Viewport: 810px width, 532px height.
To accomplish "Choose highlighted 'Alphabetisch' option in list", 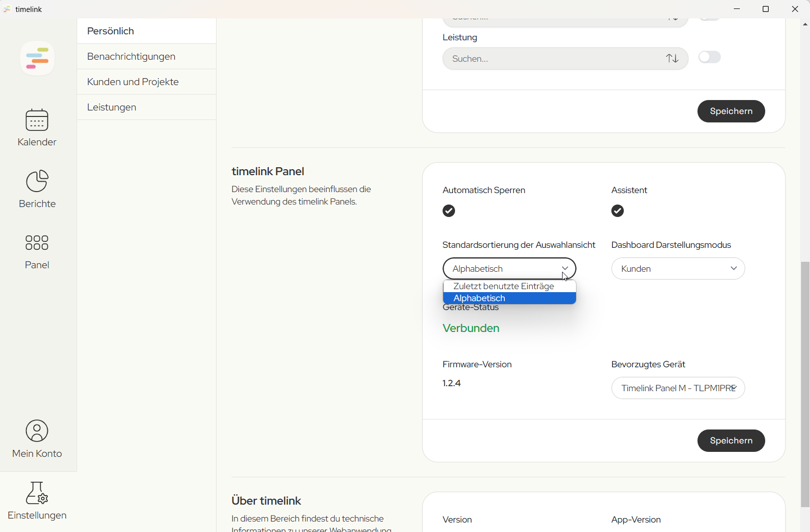I will point(509,298).
